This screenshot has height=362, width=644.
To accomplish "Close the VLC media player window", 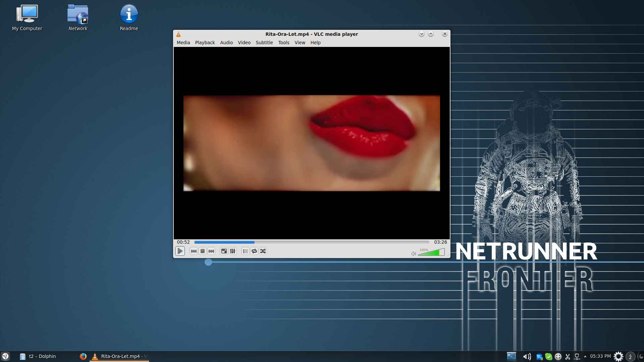I will [445, 34].
